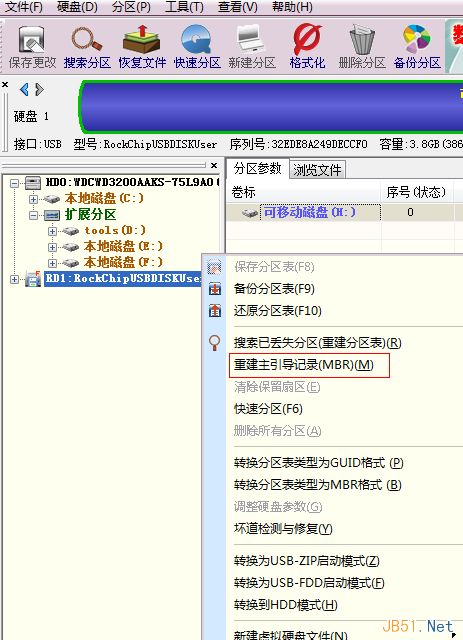This screenshot has width=463, height=640.
Task: Select 转换为USB-FDD启动模式
Action: coord(309,583)
